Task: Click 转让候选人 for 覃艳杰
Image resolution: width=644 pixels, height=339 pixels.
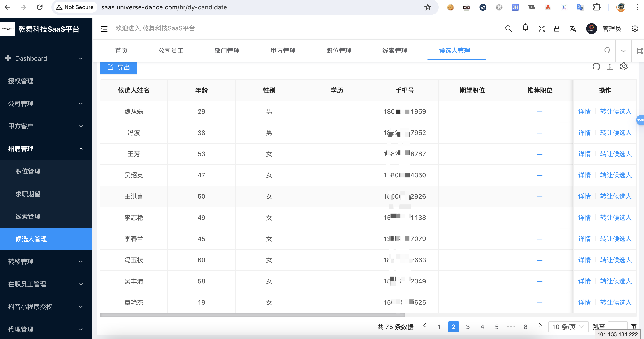Action: pos(616,302)
